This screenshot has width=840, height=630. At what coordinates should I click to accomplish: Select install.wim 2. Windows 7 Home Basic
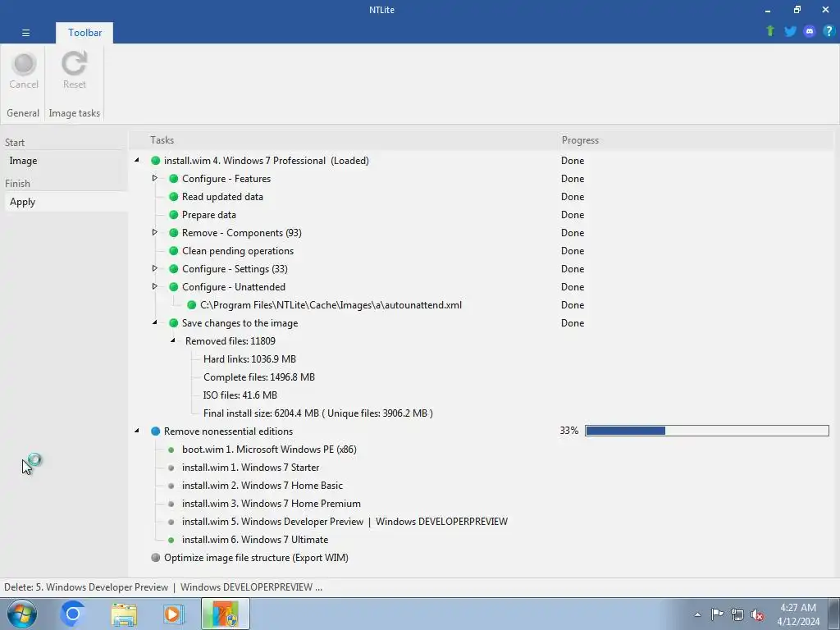[262, 486]
